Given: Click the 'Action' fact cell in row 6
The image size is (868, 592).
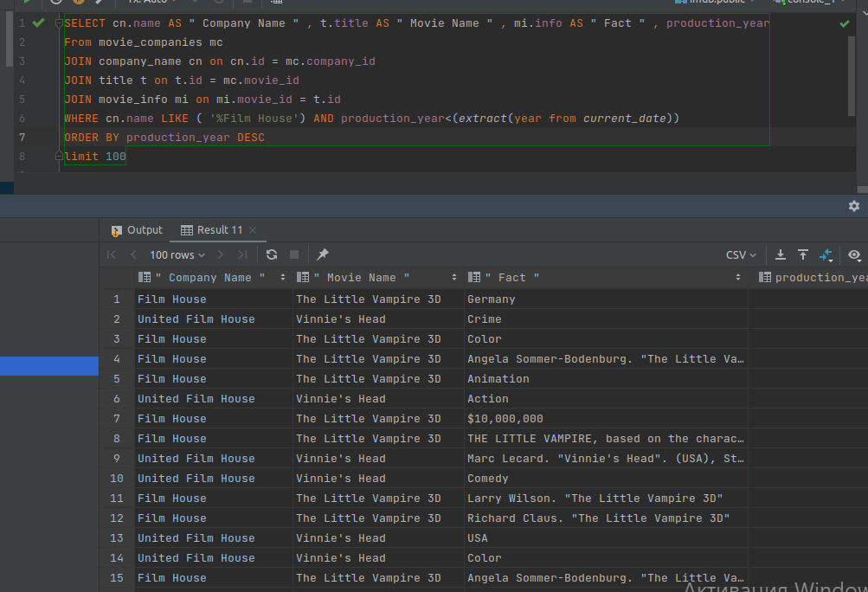Looking at the screenshot, I should point(606,399).
